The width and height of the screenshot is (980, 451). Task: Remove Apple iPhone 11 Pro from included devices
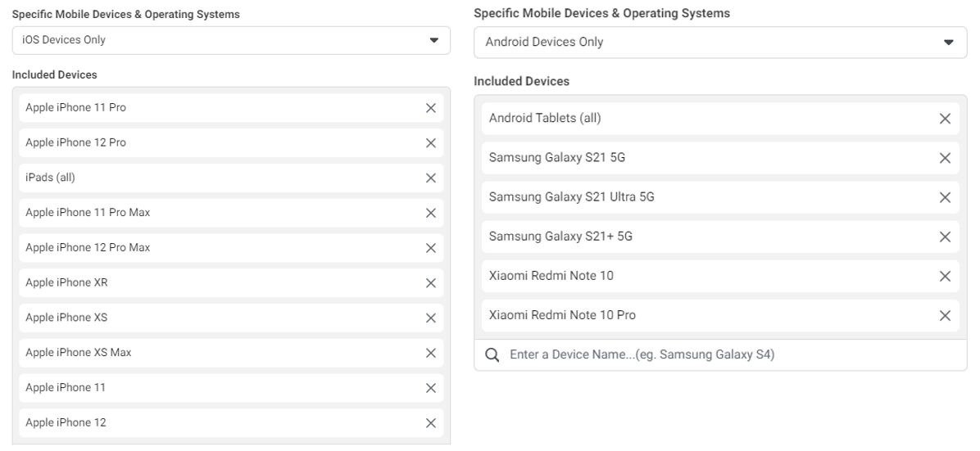pos(430,108)
